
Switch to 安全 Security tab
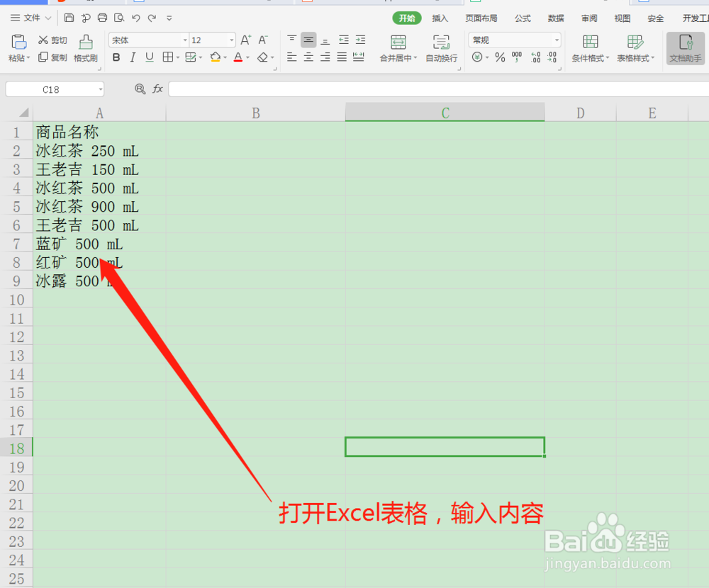click(656, 18)
